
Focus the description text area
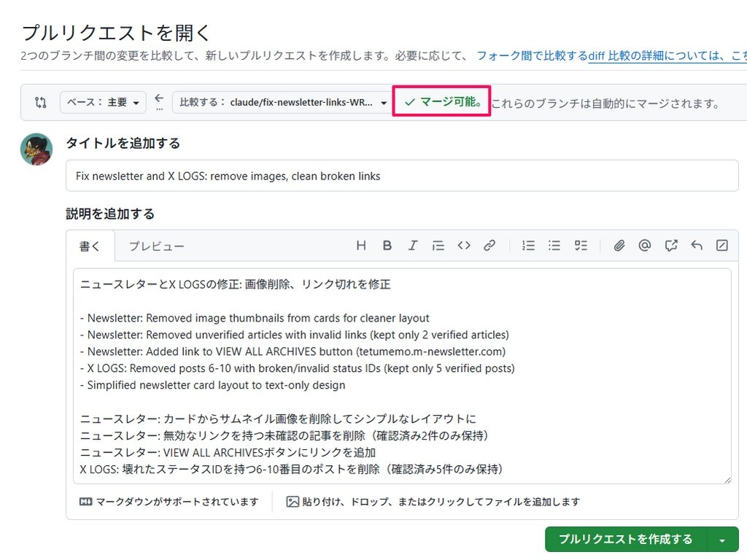coord(402,376)
